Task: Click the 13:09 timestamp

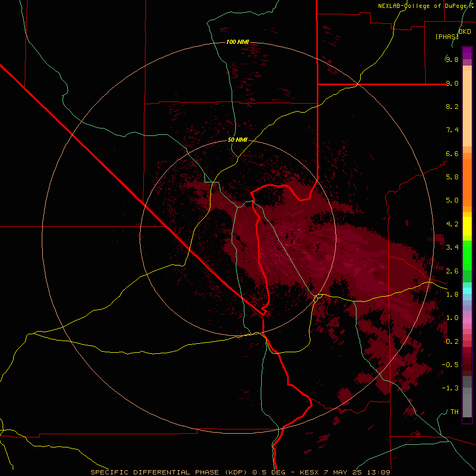Action: [378, 472]
